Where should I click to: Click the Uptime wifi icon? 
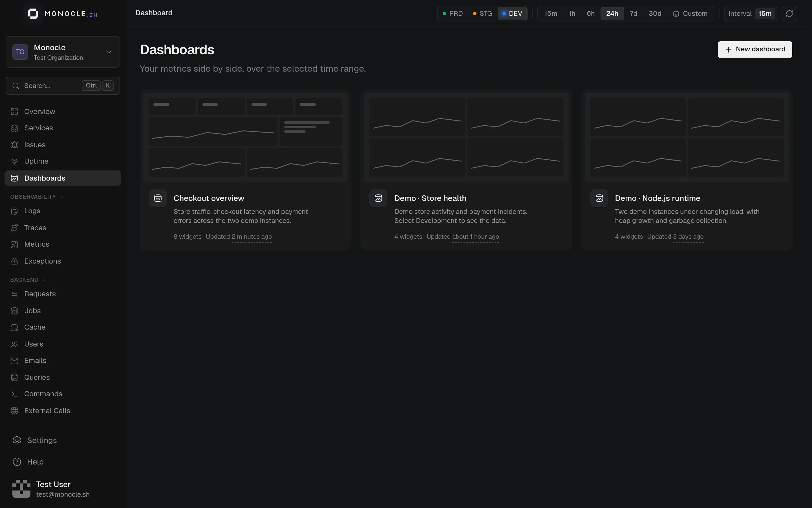click(14, 161)
